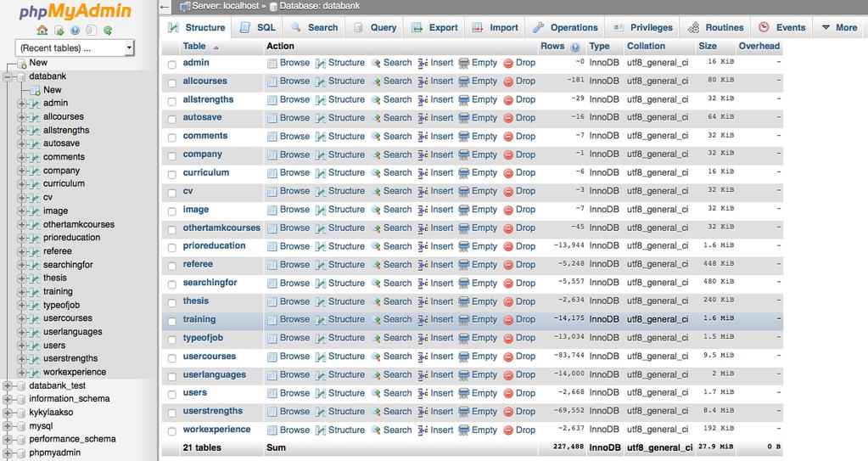Click the Search icon in allstrengths row

pos(376,99)
